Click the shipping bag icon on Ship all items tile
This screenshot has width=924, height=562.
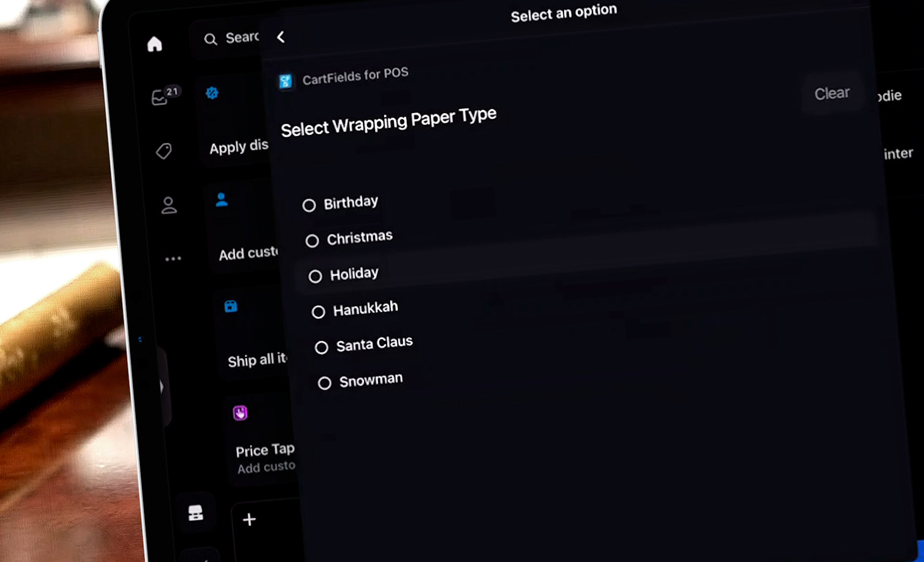click(230, 306)
